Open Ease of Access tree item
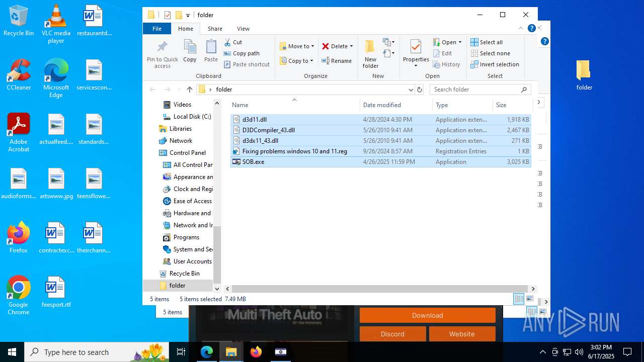Screen dimensions: 644x362 pos(188,201)
